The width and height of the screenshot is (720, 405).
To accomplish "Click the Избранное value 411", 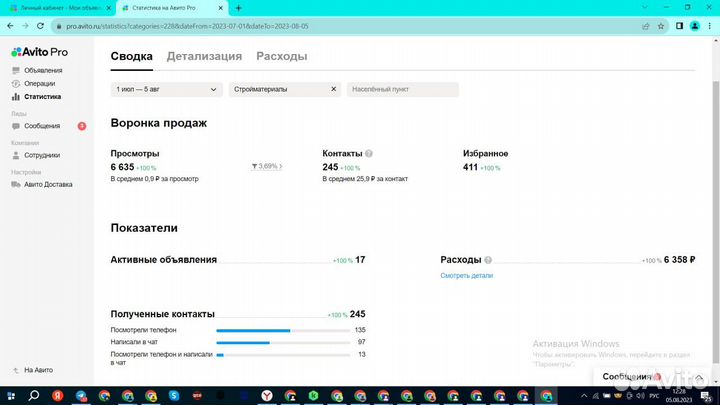I will pyautogui.click(x=470, y=167).
